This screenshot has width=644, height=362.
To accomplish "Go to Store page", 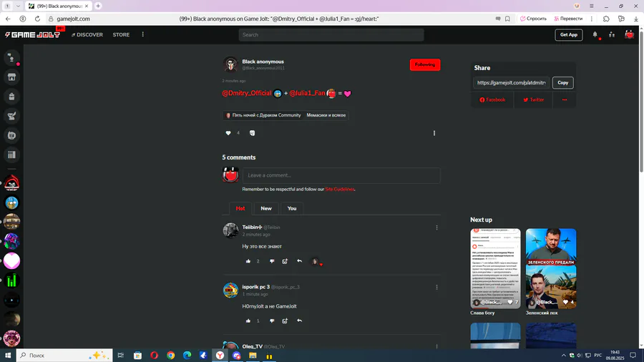I will click(121, 35).
